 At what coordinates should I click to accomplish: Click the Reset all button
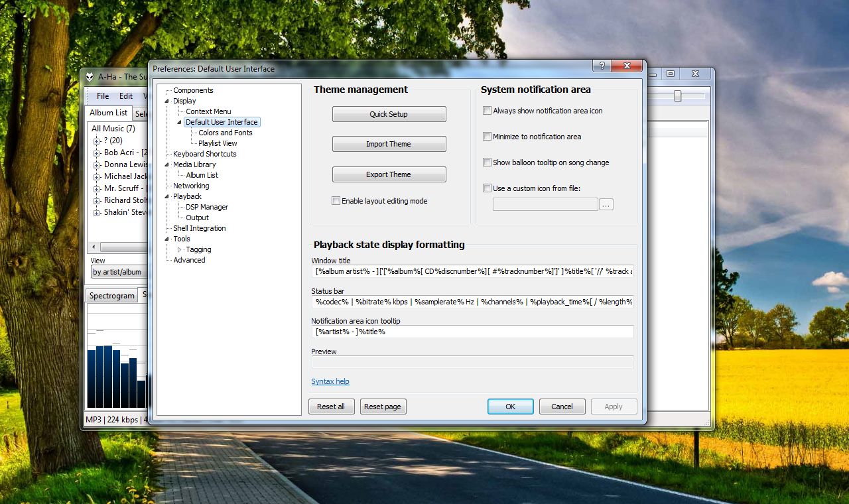click(x=331, y=407)
